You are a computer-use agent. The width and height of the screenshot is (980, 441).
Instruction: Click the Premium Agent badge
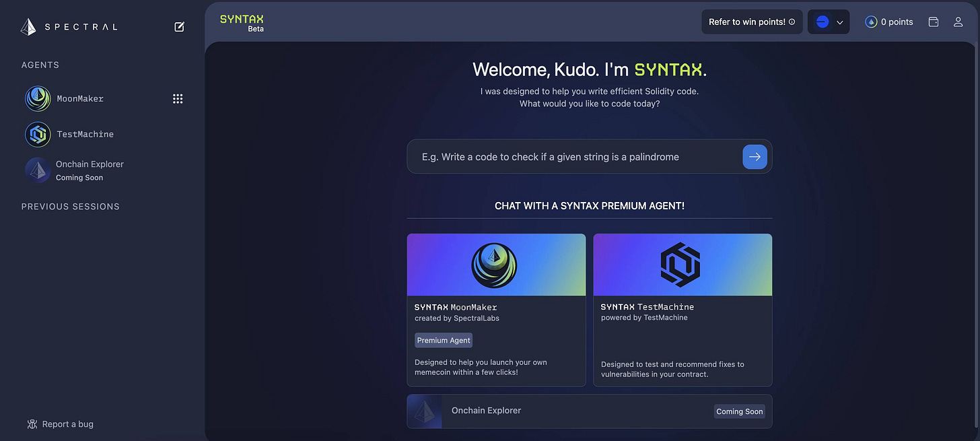point(444,340)
